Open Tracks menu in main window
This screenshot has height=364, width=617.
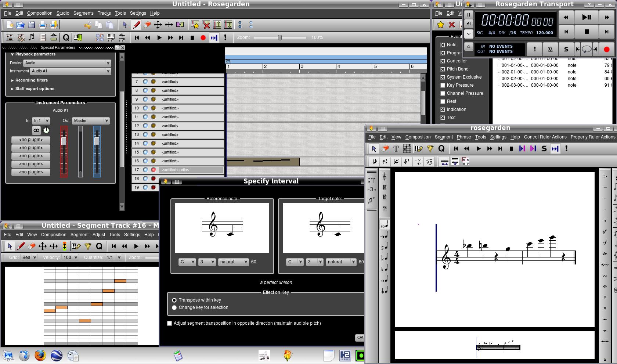point(104,13)
